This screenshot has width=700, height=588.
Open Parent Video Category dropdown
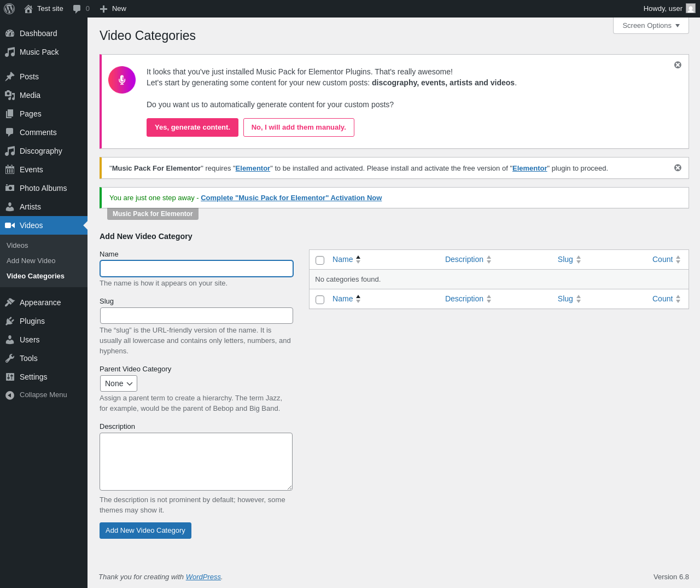pos(119,383)
